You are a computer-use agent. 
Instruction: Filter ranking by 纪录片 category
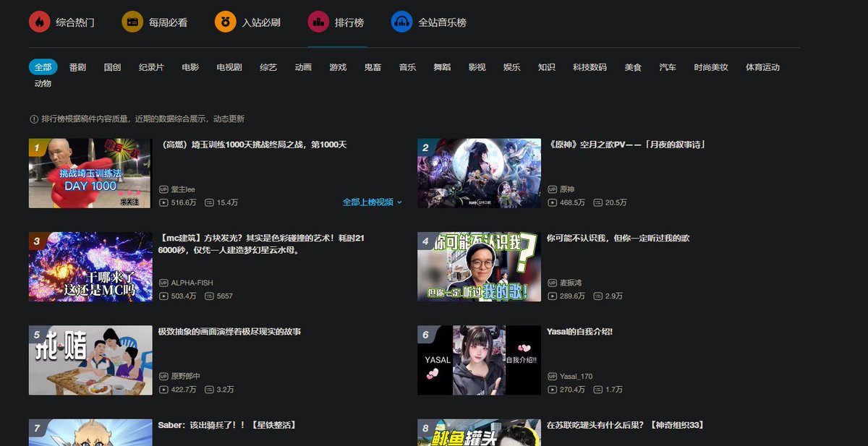pos(151,67)
